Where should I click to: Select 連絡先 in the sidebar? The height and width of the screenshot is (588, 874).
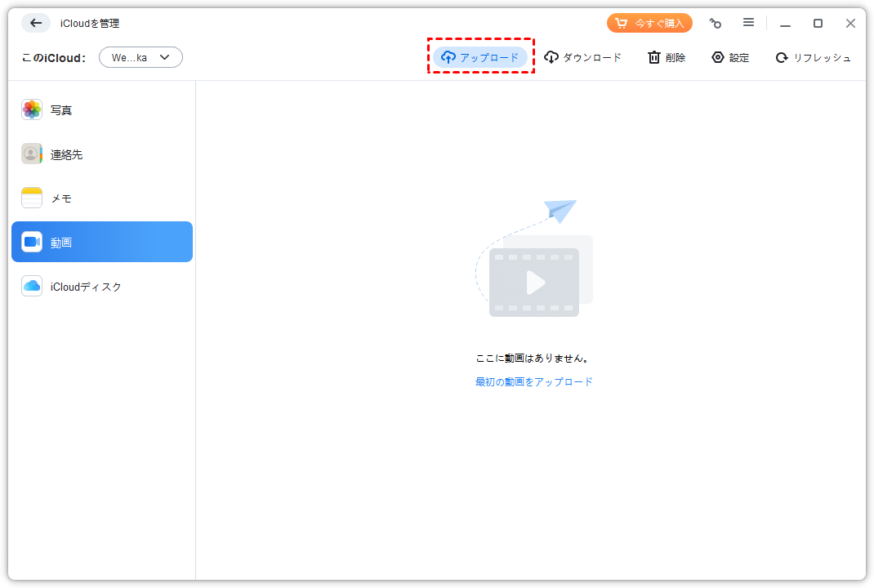pyautogui.click(x=67, y=154)
